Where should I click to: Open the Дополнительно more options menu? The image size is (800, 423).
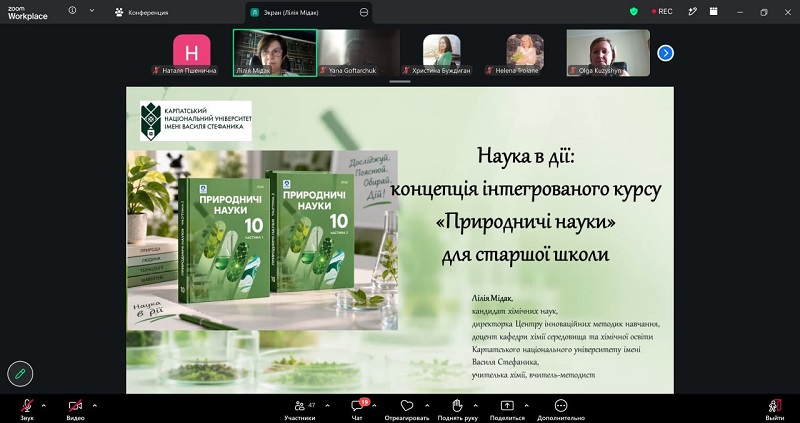[x=561, y=409]
